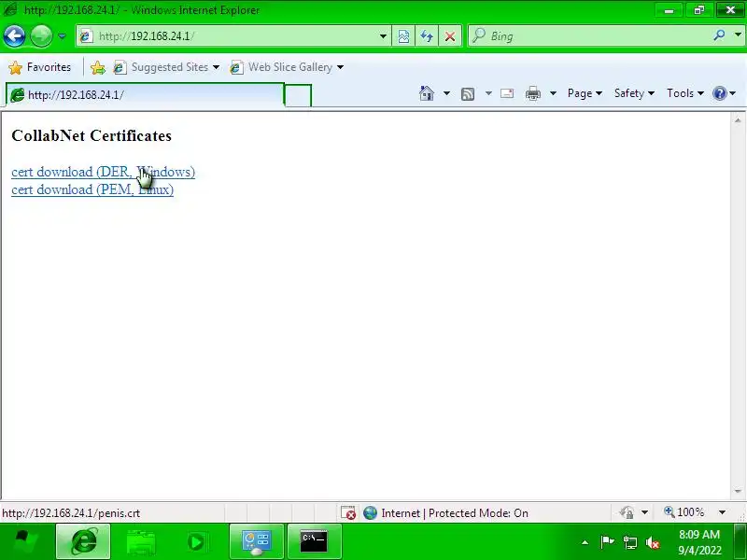The height and width of the screenshot is (560, 747).
Task: Expand the Feeds dropdown arrow
Action: (x=488, y=93)
